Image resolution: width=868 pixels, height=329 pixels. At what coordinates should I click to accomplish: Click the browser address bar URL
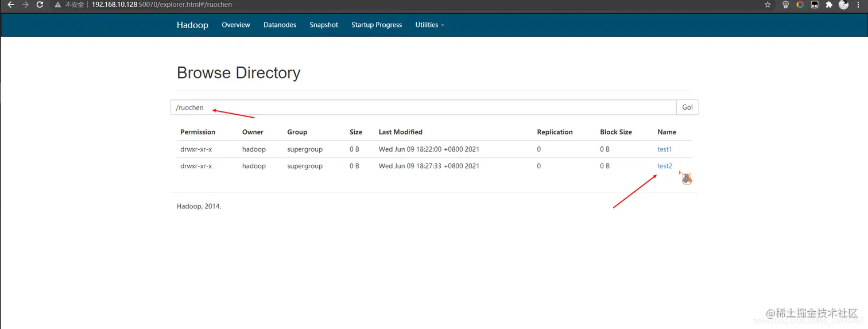pyautogui.click(x=162, y=5)
